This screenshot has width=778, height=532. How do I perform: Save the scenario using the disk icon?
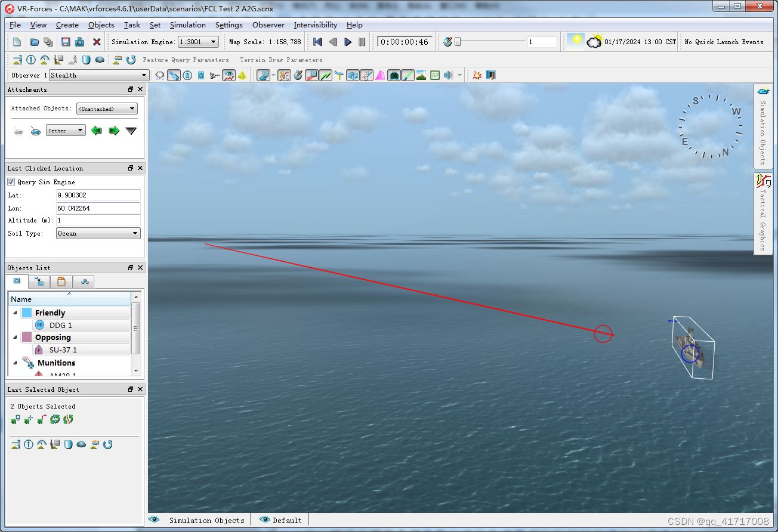(x=64, y=42)
